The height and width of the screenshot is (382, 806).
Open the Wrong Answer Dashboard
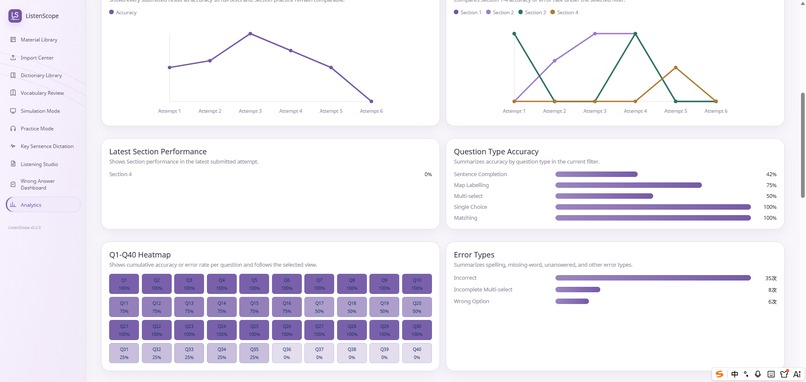(43, 184)
